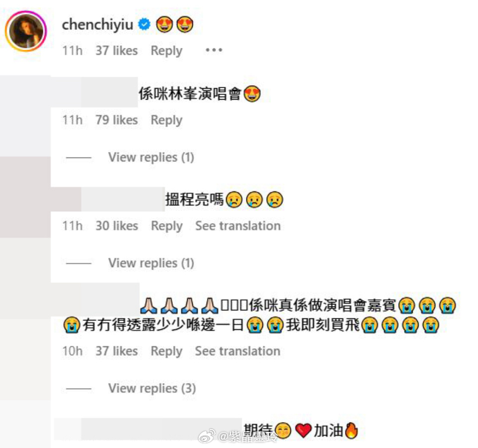This screenshot has width=478, height=448.
Task: Click the red heart emoji in the last comment
Action: 304,431
